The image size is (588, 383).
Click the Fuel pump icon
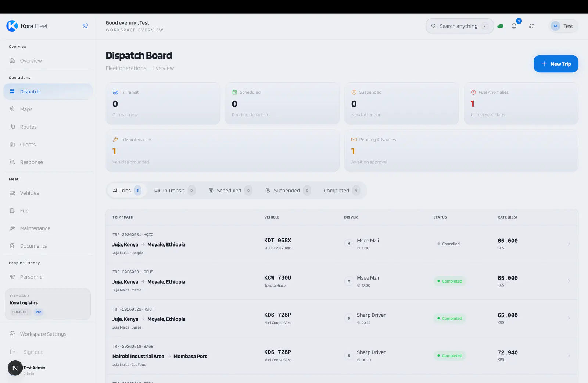[12, 211]
